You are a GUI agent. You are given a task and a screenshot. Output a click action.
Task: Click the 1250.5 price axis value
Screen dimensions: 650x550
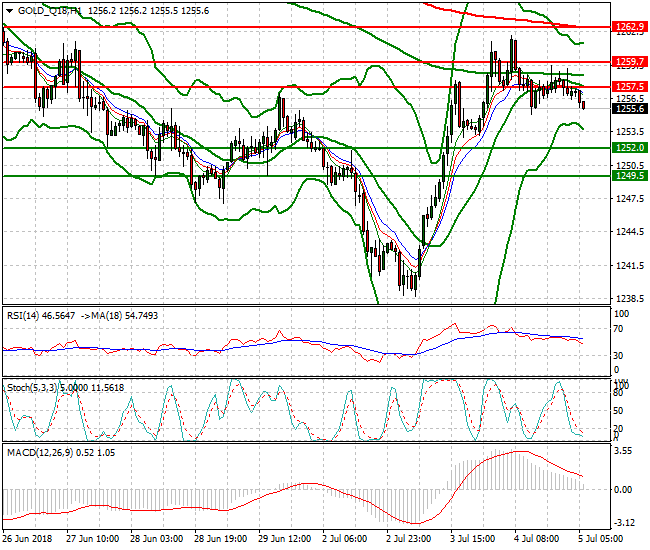coord(630,165)
